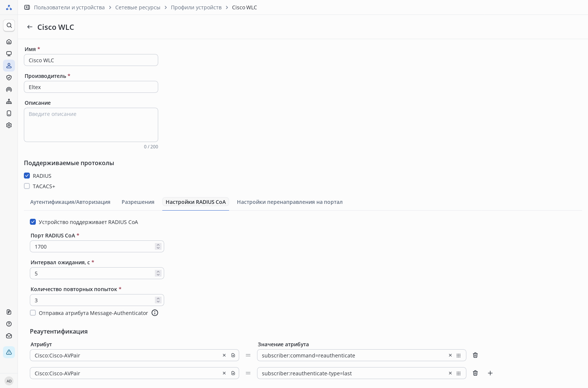Toggle 'Устройство поддерживает RADIUS CoA' checkbox
The image size is (588, 388).
pos(33,222)
